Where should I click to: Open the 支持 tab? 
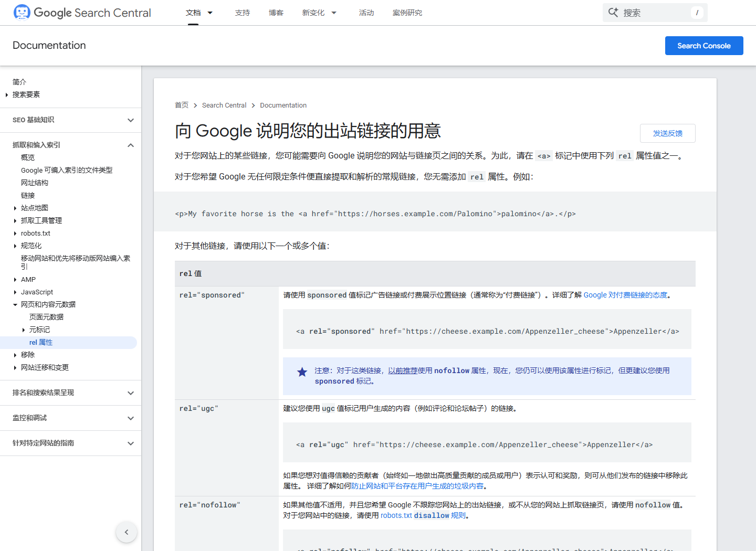[243, 13]
